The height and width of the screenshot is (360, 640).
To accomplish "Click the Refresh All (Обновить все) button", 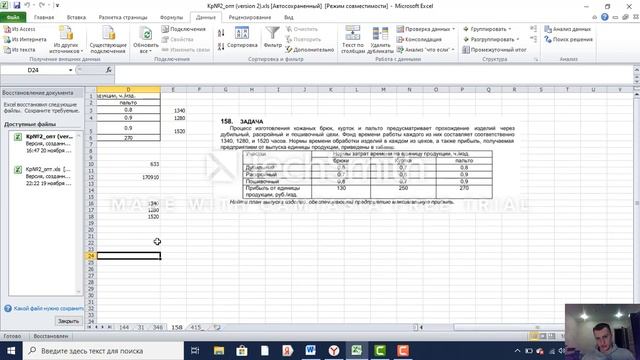I will click(146, 39).
